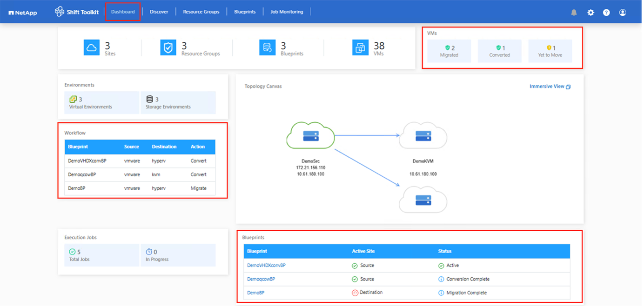Open the Dashboard tab
This screenshot has height=307, width=644.
coord(123,12)
